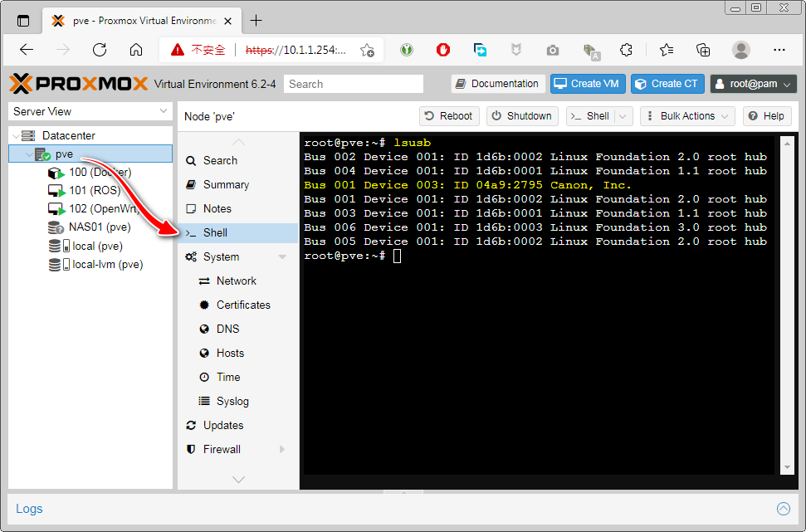This screenshot has height=532, width=806.
Task: Open the Summary menu item
Action: (x=226, y=185)
